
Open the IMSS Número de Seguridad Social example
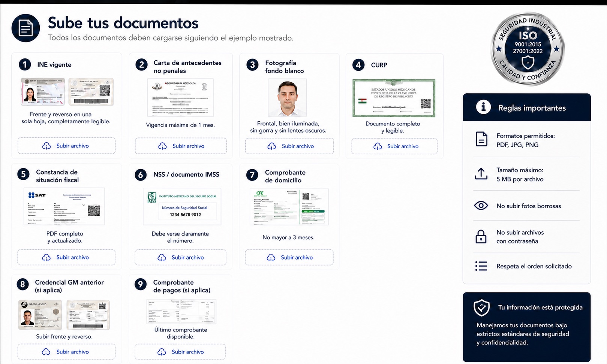click(x=182, y=206)
